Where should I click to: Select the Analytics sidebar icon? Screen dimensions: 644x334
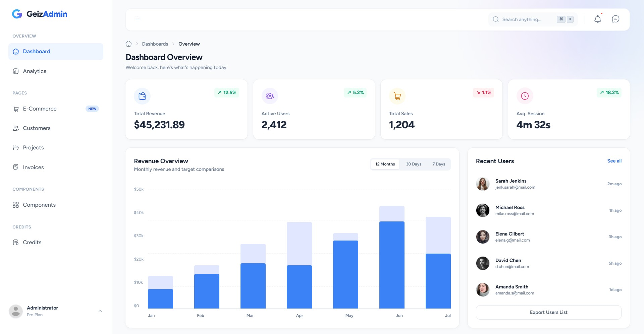point(16,71)
